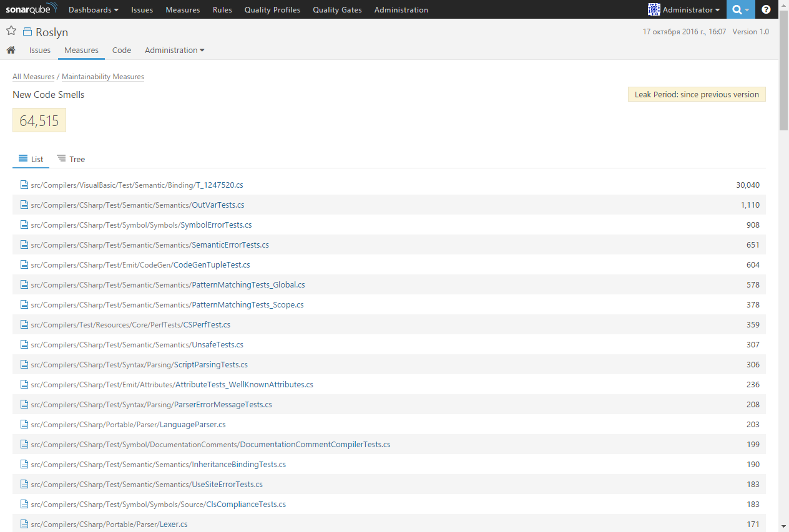Click the sonarqube logo icon
Image resolution: width=789 pixels, height=532 pixels.
click(32, 9)
